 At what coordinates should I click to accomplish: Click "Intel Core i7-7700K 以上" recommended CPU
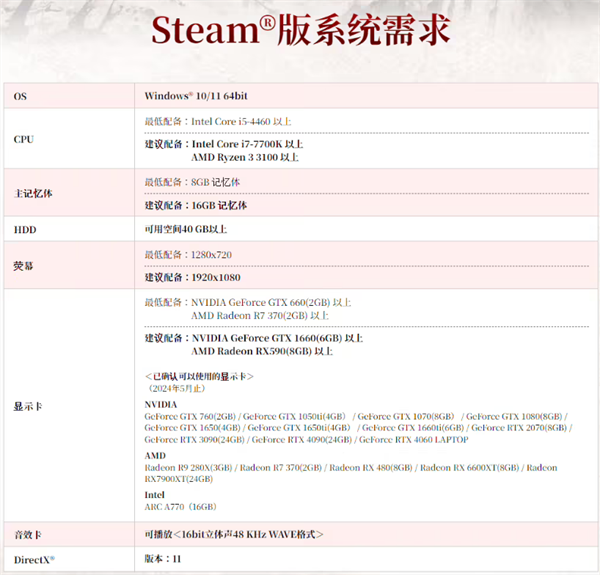[x=247, y=144]
